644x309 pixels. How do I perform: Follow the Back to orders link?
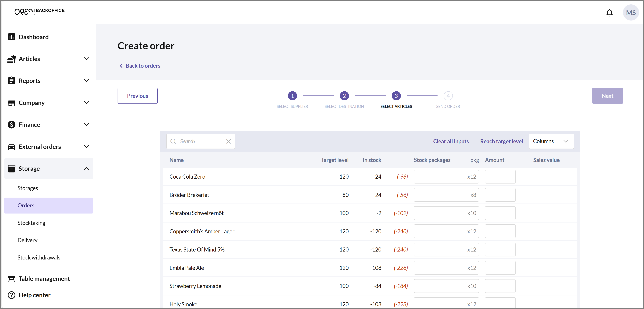(143, 65)
